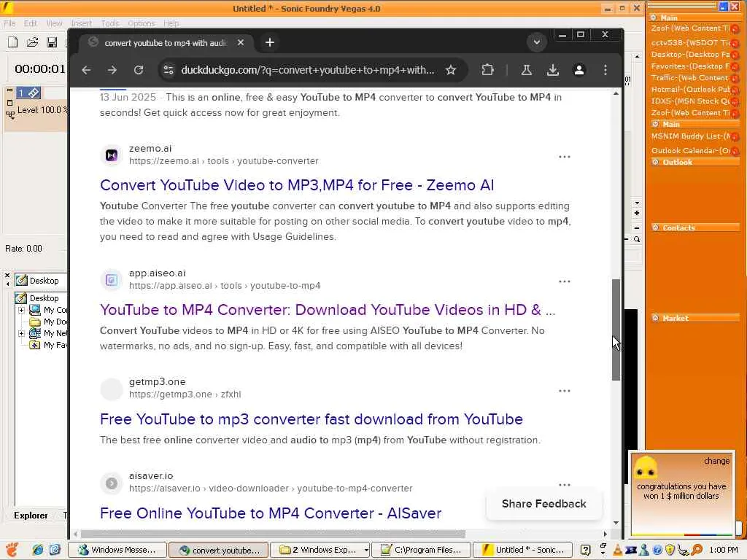
Task: Open Free Online YouTube to MP4 Converter AISaver link
Action: [271, 513]
